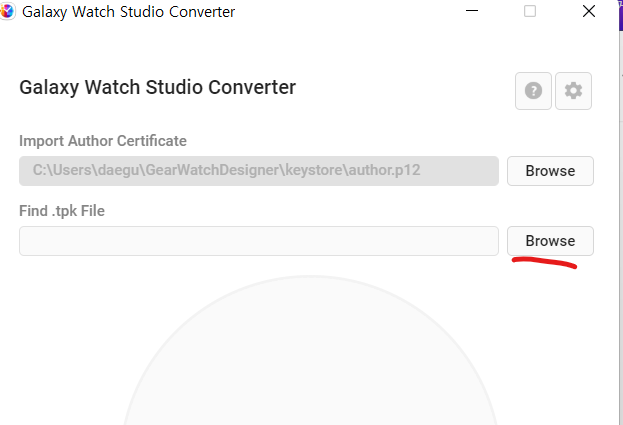Close the Galaxy Watch Studio Converter window
The image size is (623, 425).
pyautogui.click(x=589, y=11)
